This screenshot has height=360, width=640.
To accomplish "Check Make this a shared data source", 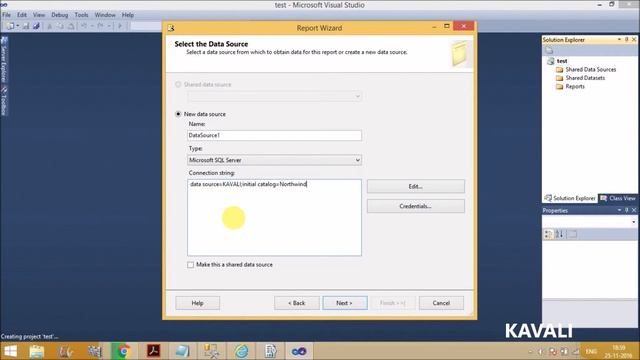I will 191,265.
